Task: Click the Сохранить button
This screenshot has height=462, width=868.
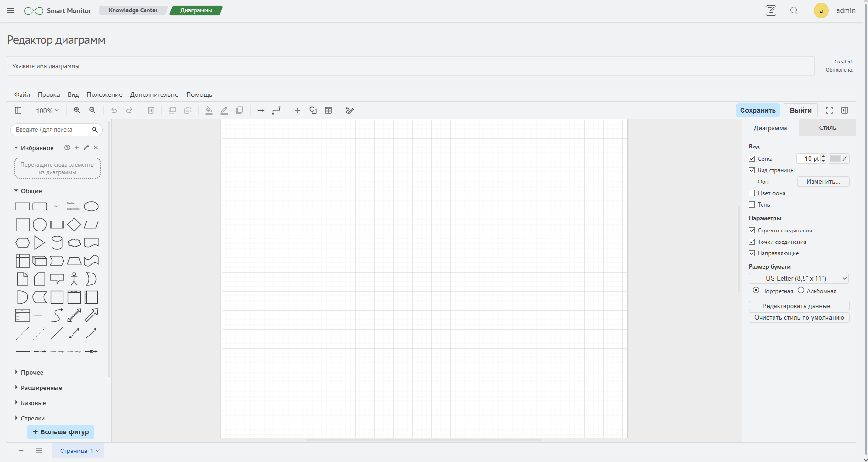Action: click(x=758, y=110)
